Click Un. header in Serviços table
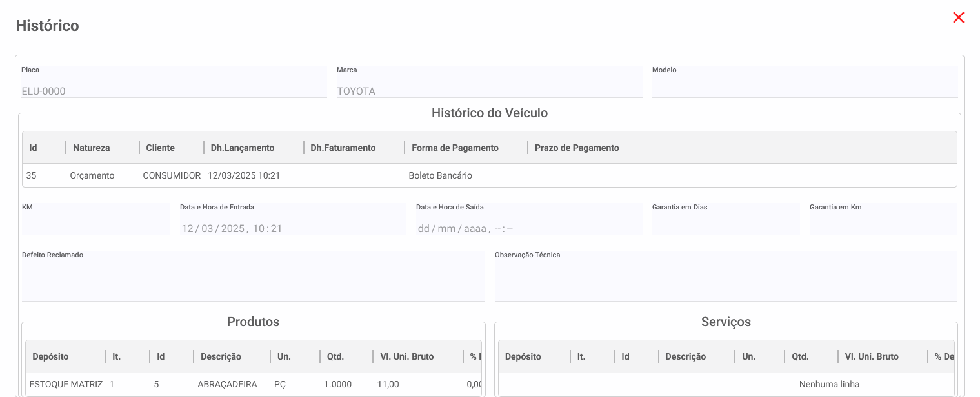Screen dimensions: 980x397 click(x=748, y=356)
